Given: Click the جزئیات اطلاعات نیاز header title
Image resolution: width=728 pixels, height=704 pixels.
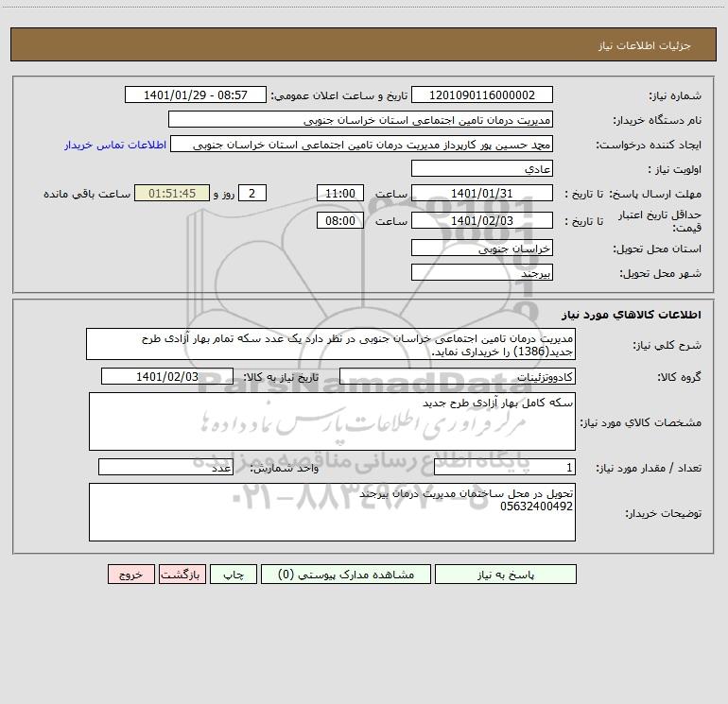Looking at the screenshot, I should pos(645,45).
